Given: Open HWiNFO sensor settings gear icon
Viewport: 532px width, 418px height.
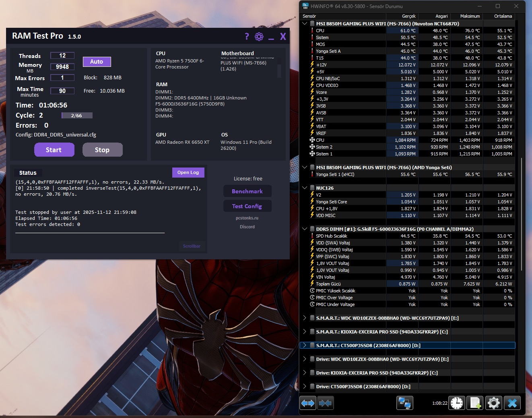Looking at the screenshot, I should tap(493, 403).
